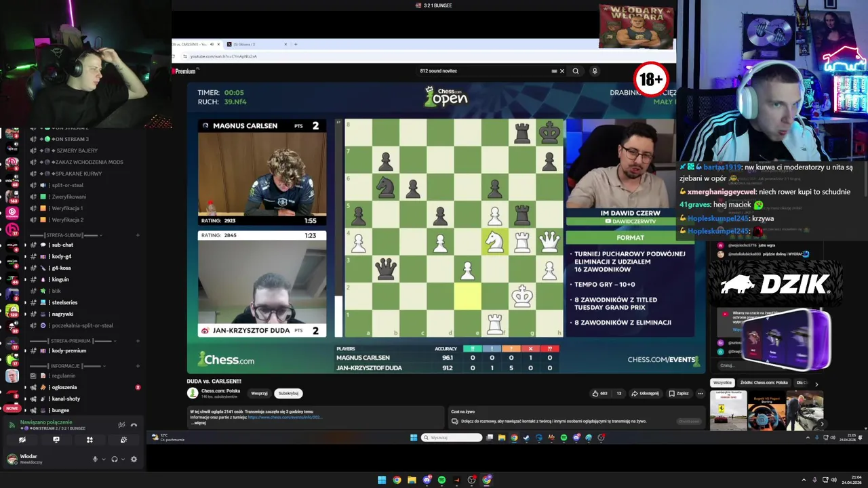Viewport: 868px width, 488px height.
Task: Open the video more-actions ellipsis menu
Action: [701, 393]
